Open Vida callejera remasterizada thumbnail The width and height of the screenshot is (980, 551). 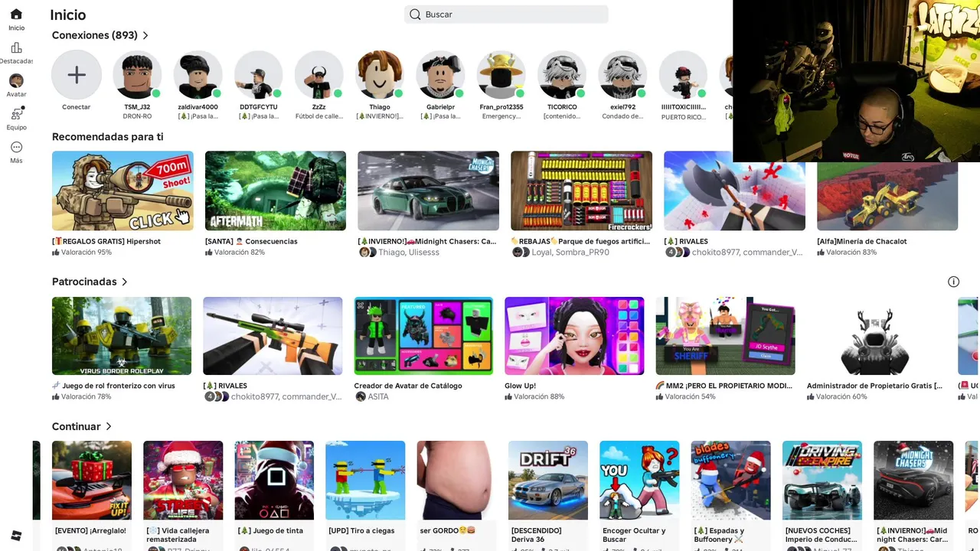183,481
